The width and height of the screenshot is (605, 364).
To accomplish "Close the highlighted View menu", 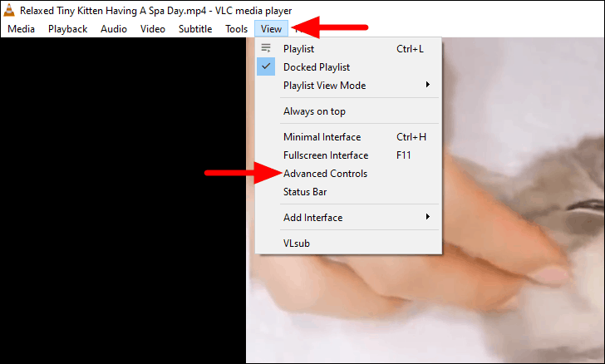I will (x=271, y=29).
